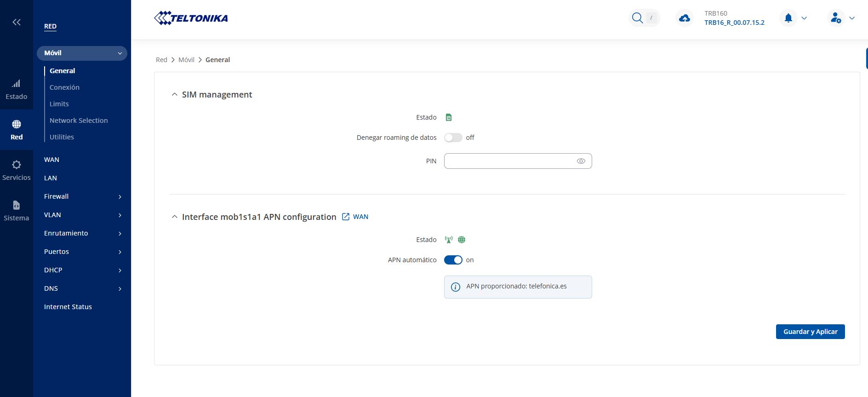Collapse the Interface mob1s1a1 APN configuration section
Screen dimensions: 868x397
coord(175,217)
